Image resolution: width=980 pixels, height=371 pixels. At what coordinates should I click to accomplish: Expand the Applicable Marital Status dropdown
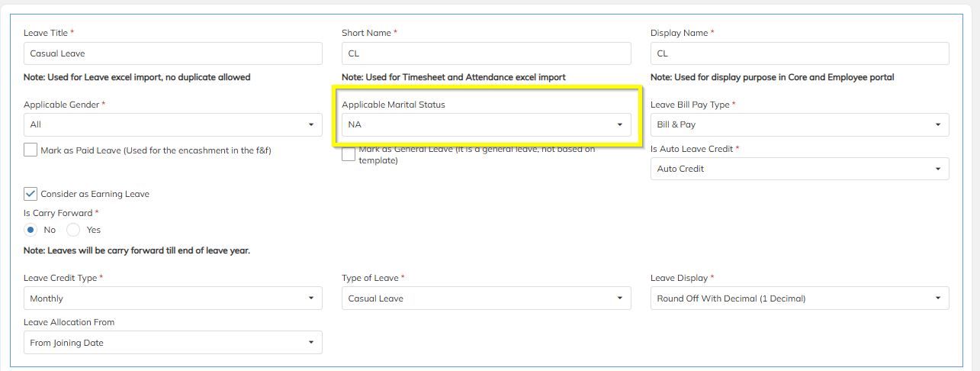pyautogui.click(x=486, y=124)
